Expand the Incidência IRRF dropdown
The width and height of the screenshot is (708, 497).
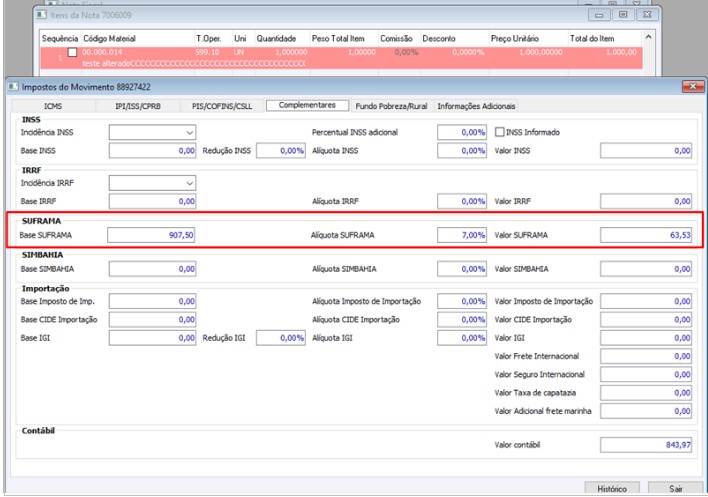pyautogui.click(x=190, y=183)
